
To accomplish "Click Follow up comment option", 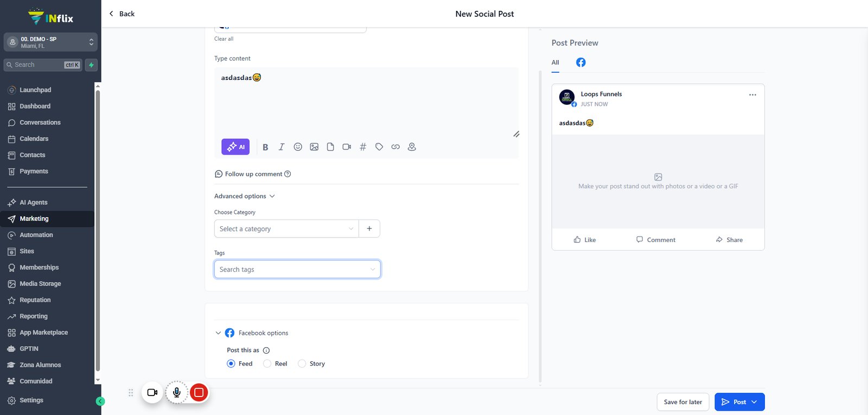I will coord(253,174).
